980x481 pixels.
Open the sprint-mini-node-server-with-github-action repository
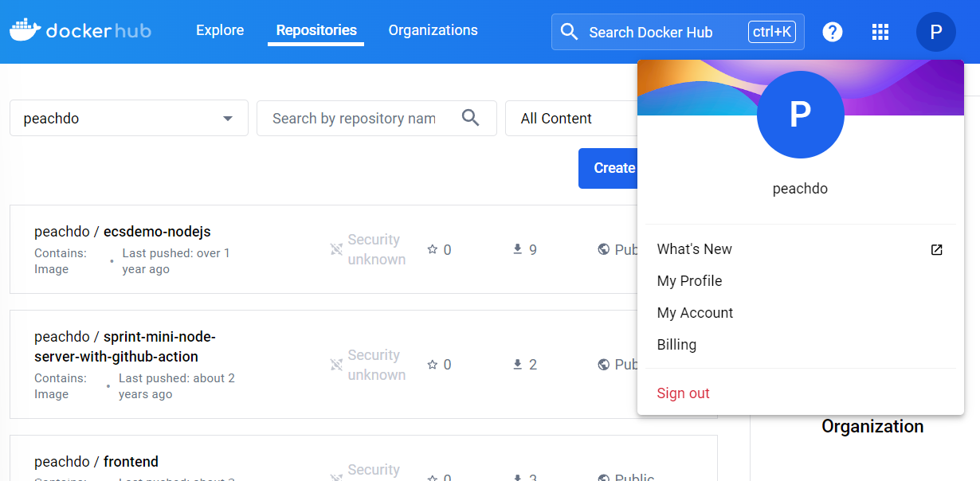pyautogui.click(x=125, y=346)
